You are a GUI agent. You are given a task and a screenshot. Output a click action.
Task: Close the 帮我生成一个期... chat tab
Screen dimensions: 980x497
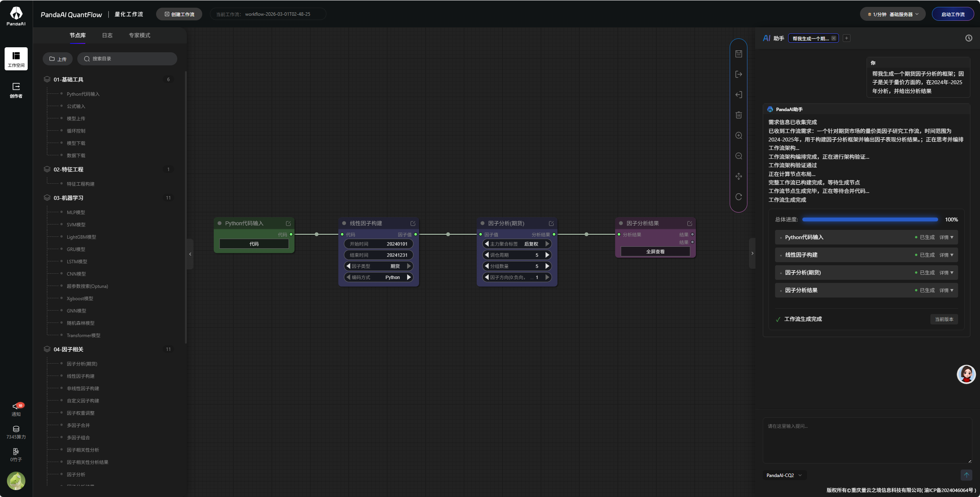click(834, 38)
